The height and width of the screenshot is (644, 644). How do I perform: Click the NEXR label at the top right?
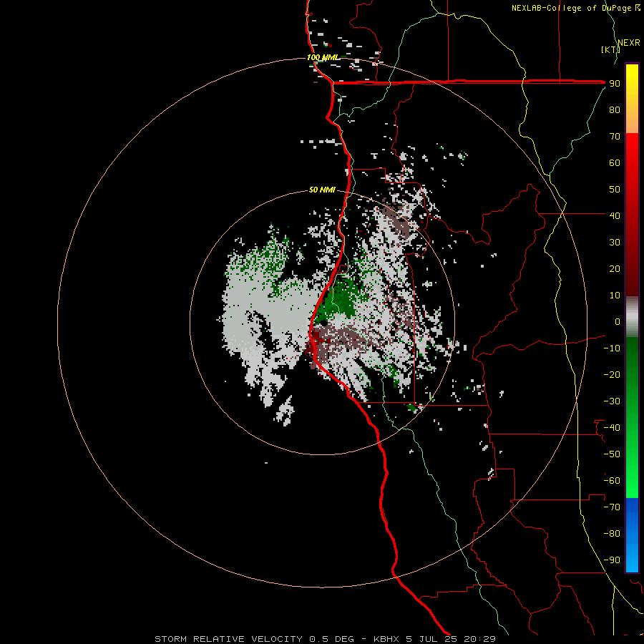[x=628, y=43]
